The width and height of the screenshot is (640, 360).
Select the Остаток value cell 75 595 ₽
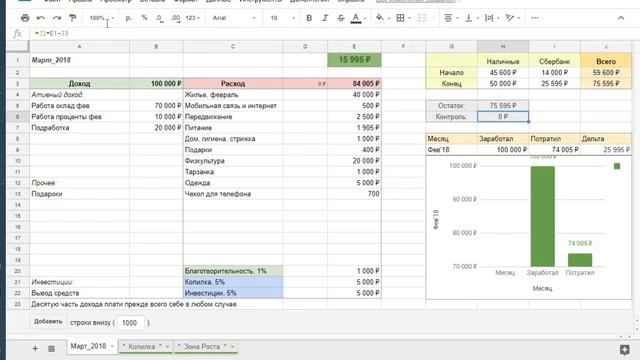click(503, 106)
